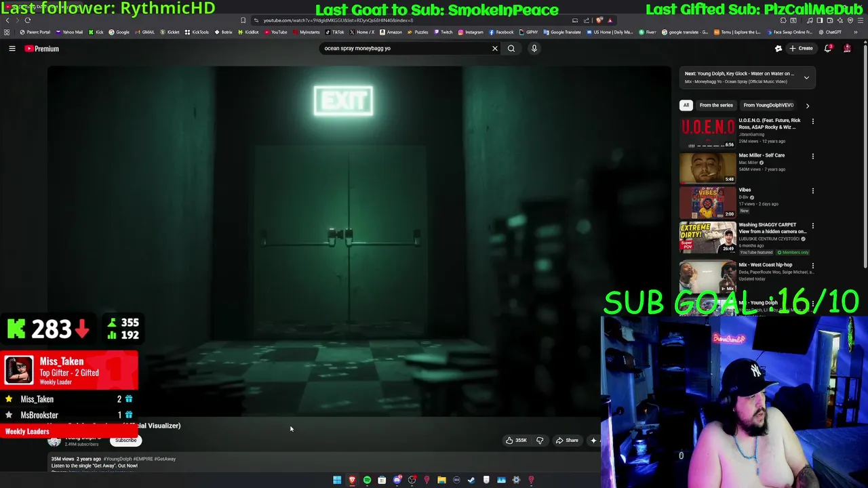Screen dimensions: 868x488
Task: Open GMAIL bookmark
Action: (144, 32)
